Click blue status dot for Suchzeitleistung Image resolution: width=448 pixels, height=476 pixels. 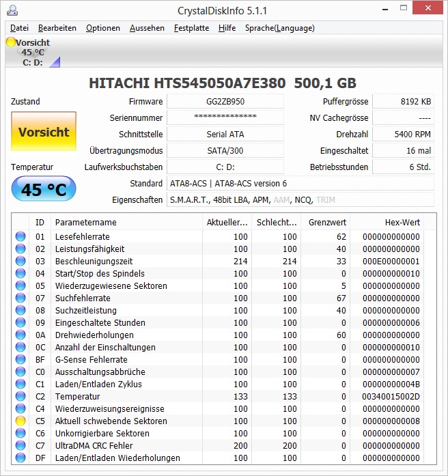tap(20, 310)
